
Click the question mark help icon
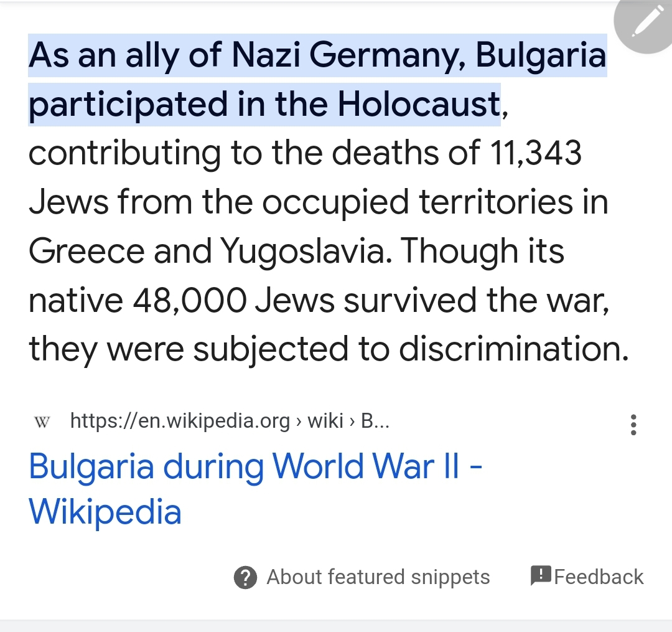point(245,578)
